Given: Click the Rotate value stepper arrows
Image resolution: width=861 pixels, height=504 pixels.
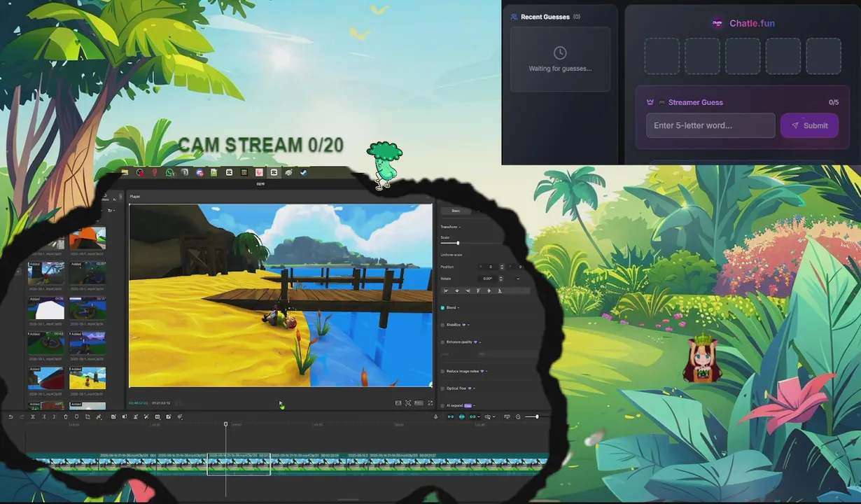Looking at the screenshot, I should point(500,279).
